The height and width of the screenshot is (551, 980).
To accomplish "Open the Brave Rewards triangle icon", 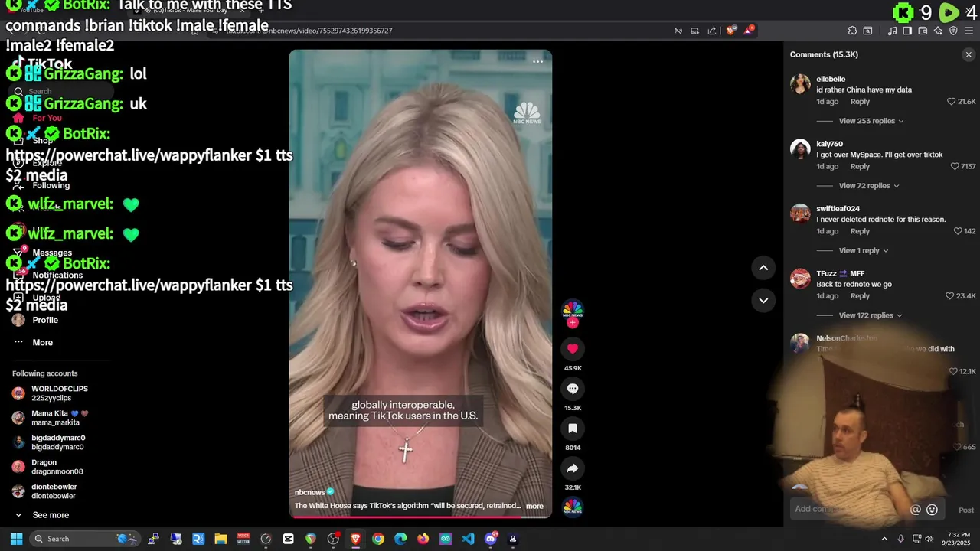I will (x=748, y=31).
